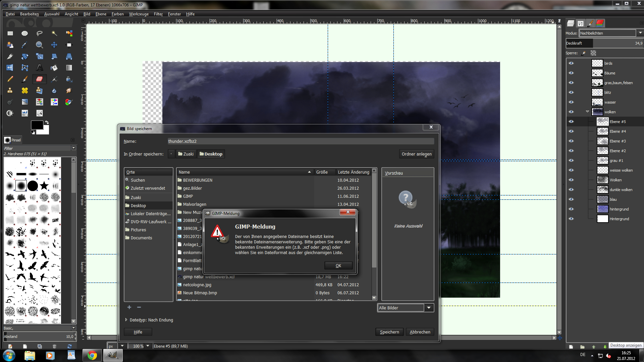Open the Filter menu

[158, 14]
